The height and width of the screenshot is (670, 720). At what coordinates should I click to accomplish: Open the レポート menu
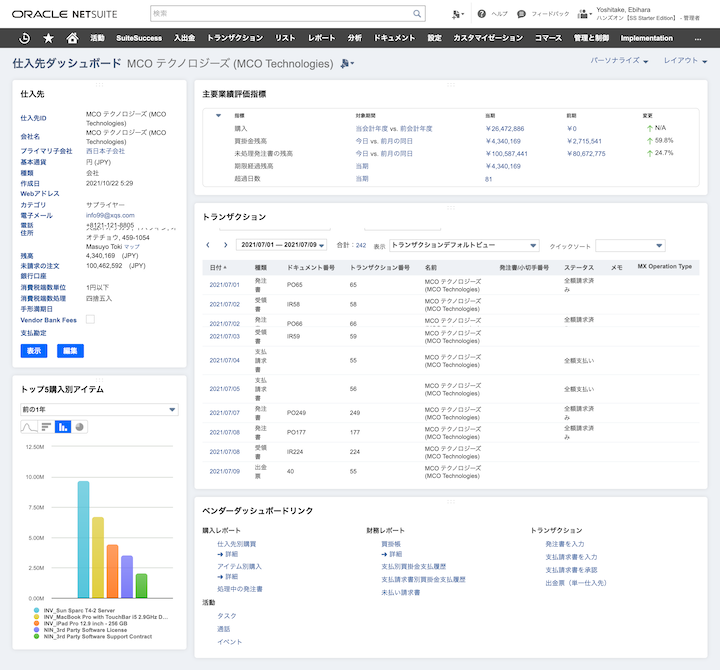321,38
